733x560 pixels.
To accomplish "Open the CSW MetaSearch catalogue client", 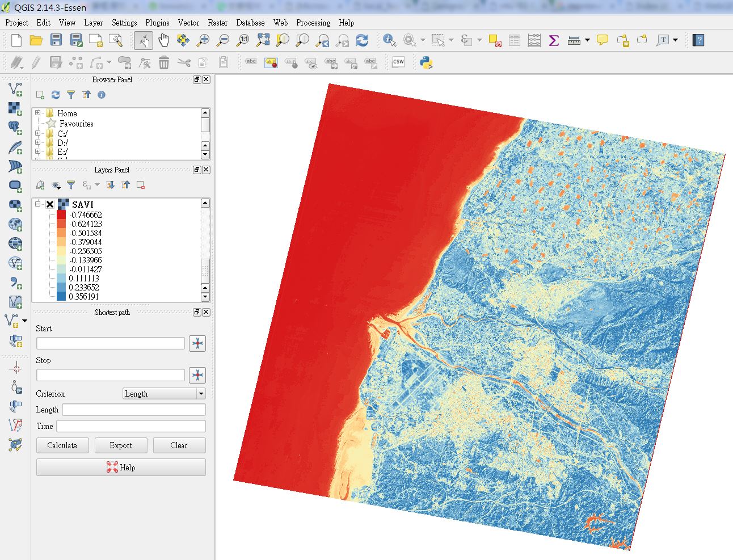I will [398, 62].
